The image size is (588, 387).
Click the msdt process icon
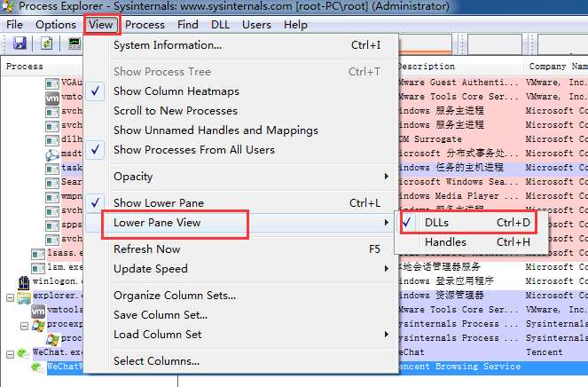[x=52, y=154]
